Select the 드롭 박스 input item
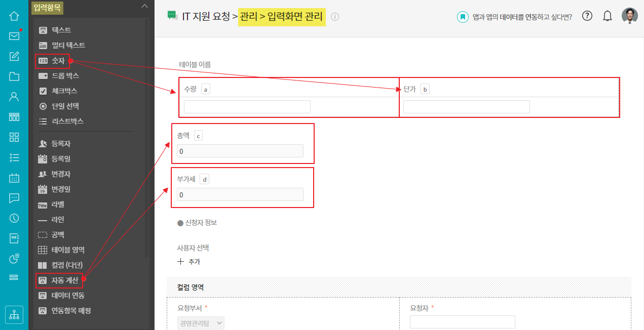Image resolution: width=644 pixels, height=330 pixels. 65,76
